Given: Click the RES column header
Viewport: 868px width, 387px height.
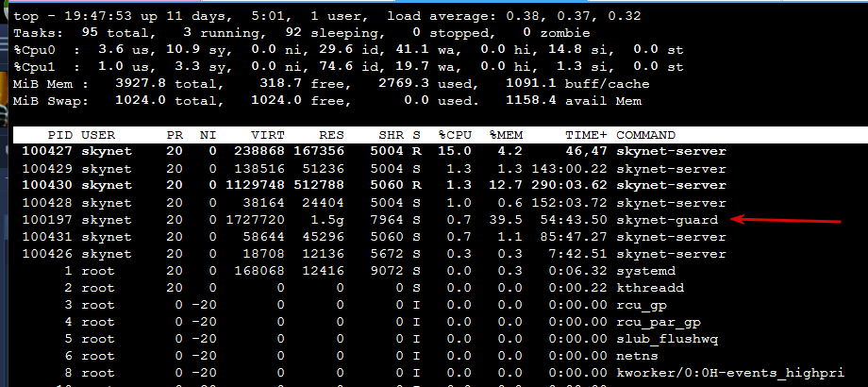Looking at the screenshot, I should pos(331,135).
